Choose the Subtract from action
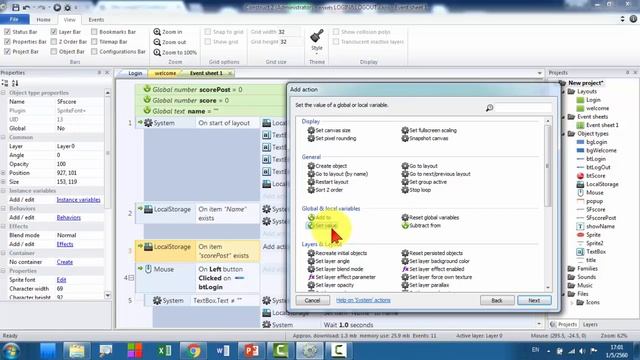Viewport: 640px width, 360px height. (421, 225)
